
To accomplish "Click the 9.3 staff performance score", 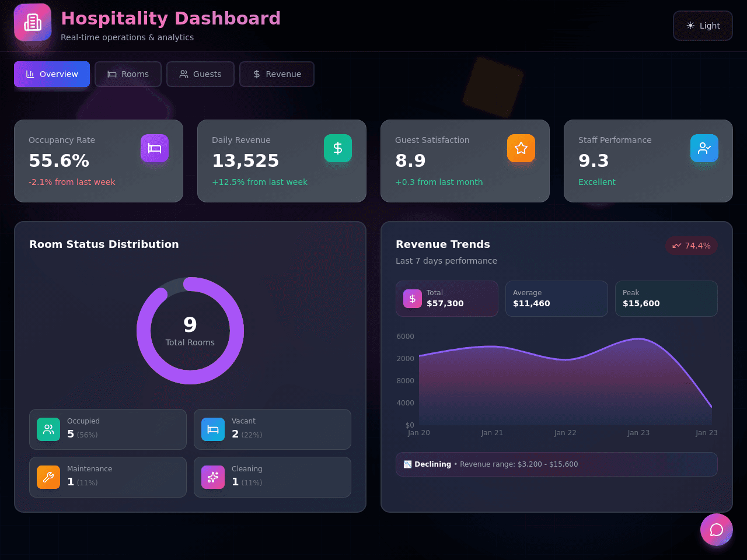I will (594, 160).
